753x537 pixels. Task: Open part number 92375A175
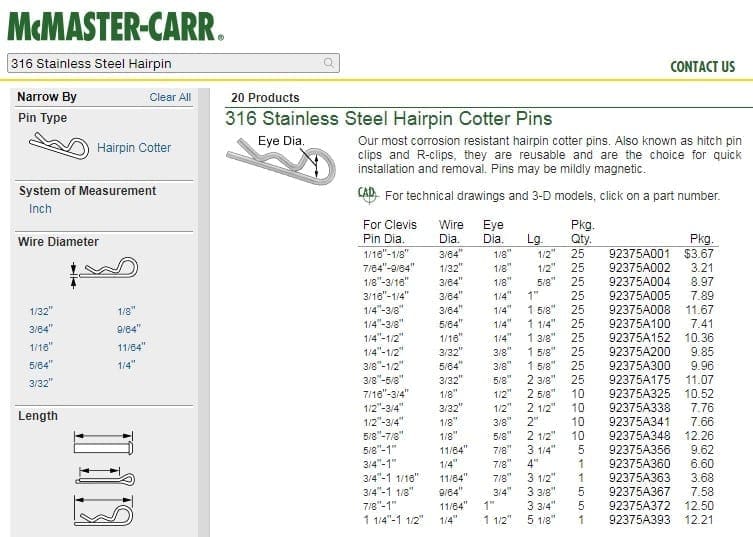coord(639,379)
